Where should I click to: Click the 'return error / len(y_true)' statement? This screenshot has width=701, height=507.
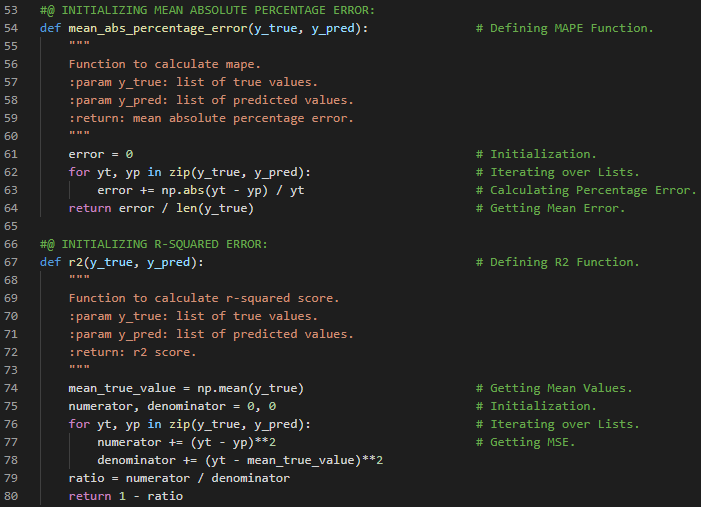pos(161,208)
